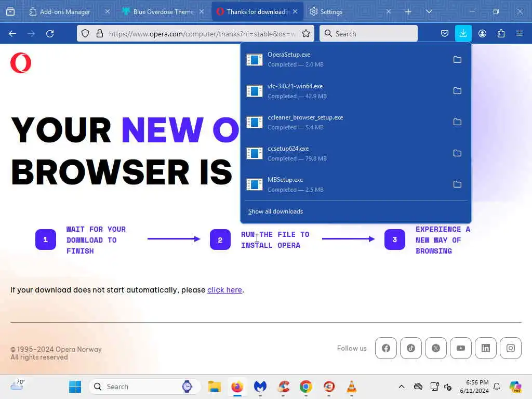The image size is (532, 399).
Task: Show ccsetup624.exe in folder
Action: [457, 153]
